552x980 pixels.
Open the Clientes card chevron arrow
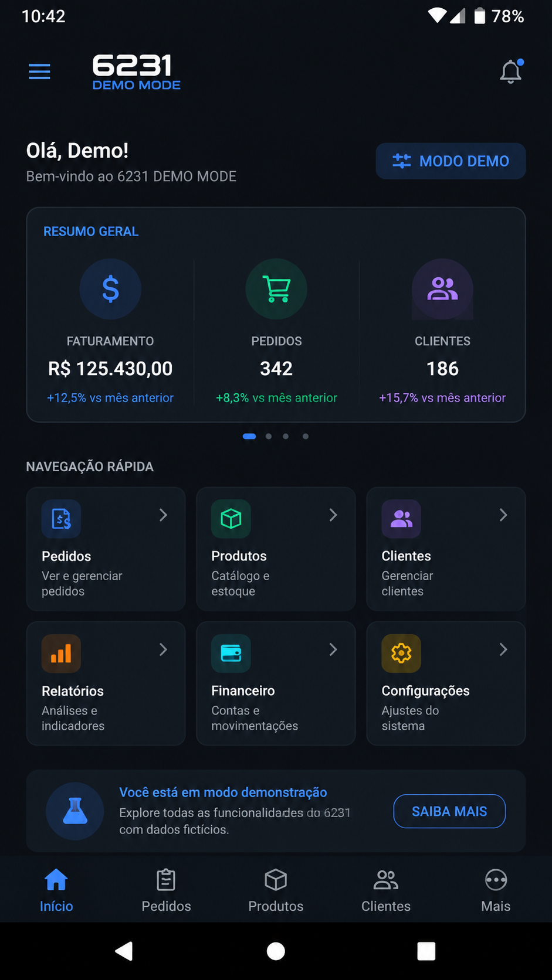click(x=503, y=515)
